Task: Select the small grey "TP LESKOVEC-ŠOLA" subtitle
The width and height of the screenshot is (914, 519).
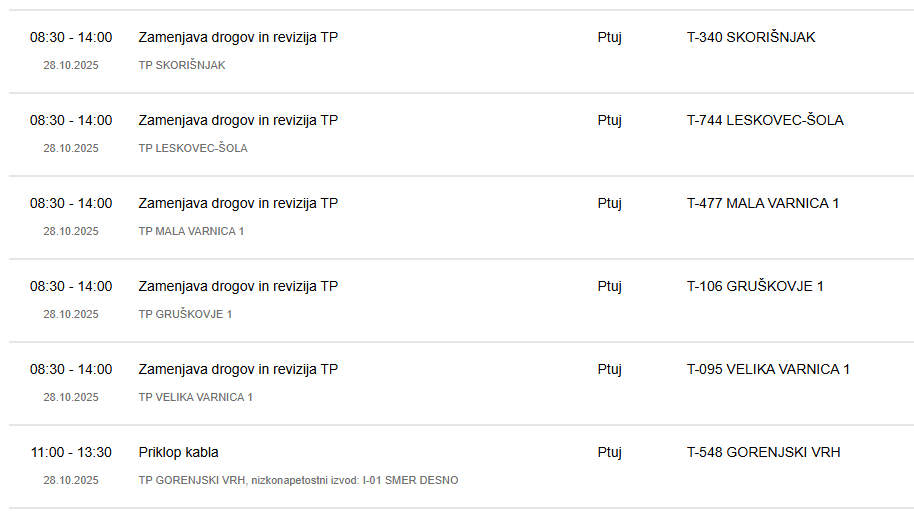Action: click(193, 149)
